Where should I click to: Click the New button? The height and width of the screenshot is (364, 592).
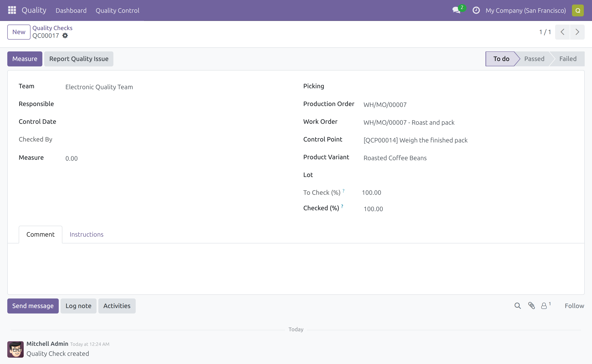[x=19, y=32]
